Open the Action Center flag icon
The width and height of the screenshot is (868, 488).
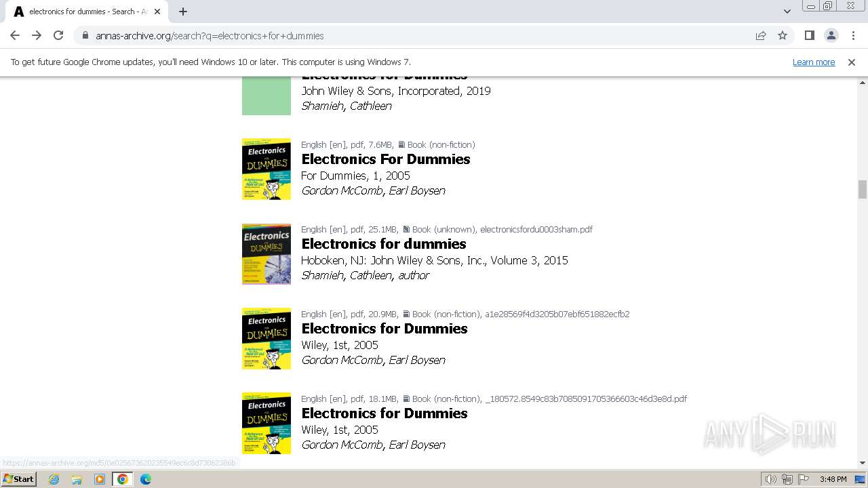coord(804,479)
